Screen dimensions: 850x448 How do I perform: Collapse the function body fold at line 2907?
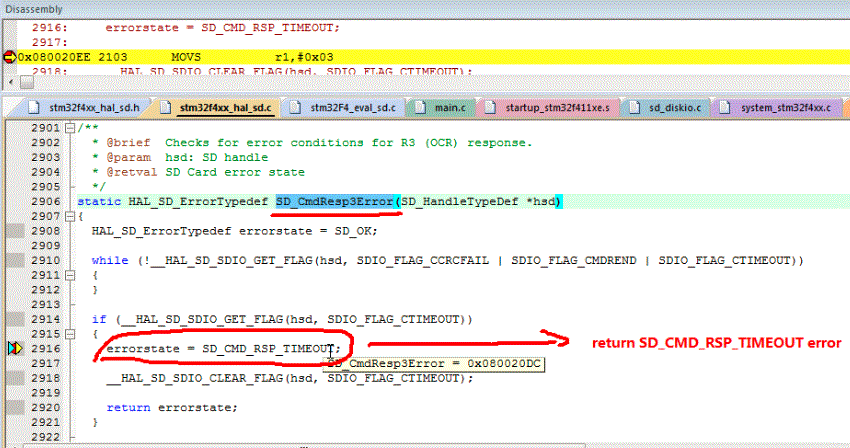pos(70,216)
